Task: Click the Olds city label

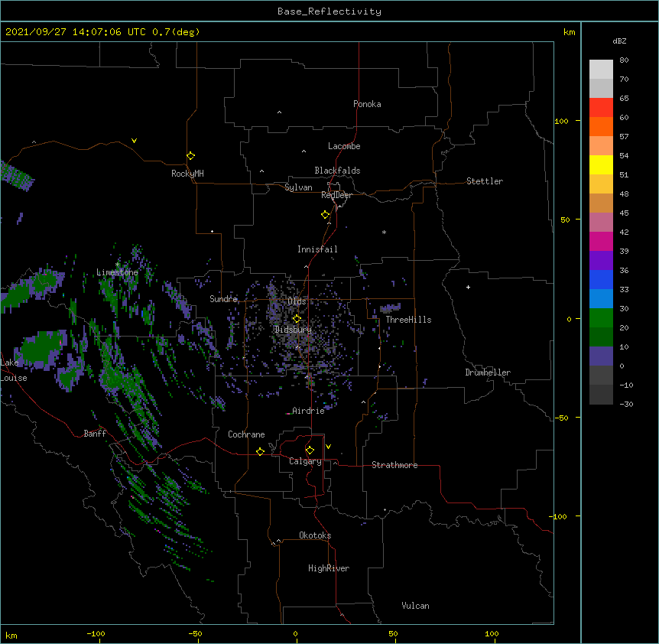Action: (x=297, y=301)
